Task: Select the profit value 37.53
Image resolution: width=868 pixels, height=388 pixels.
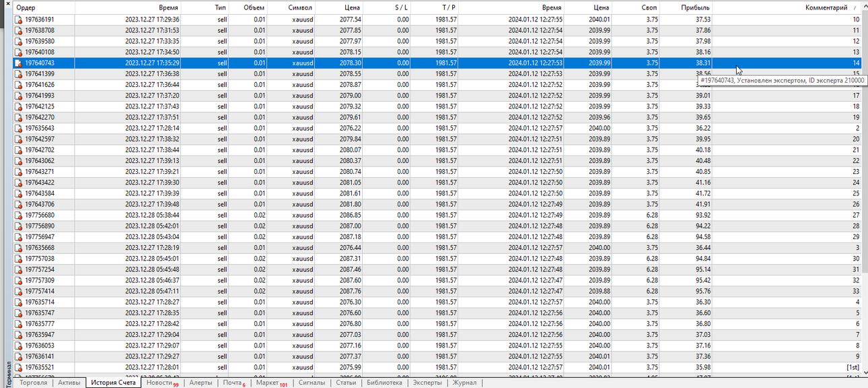Action: tap(702, 20)
